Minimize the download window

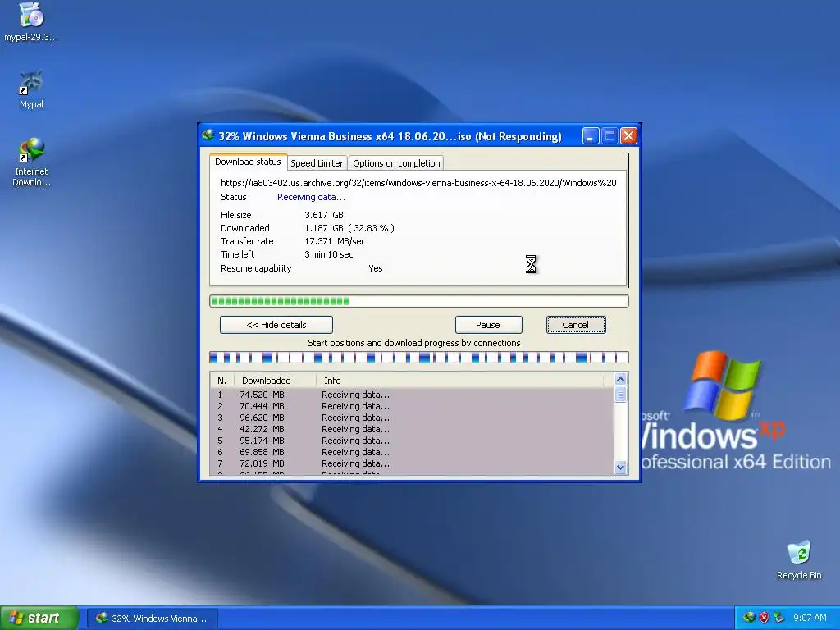pos(591,136)
